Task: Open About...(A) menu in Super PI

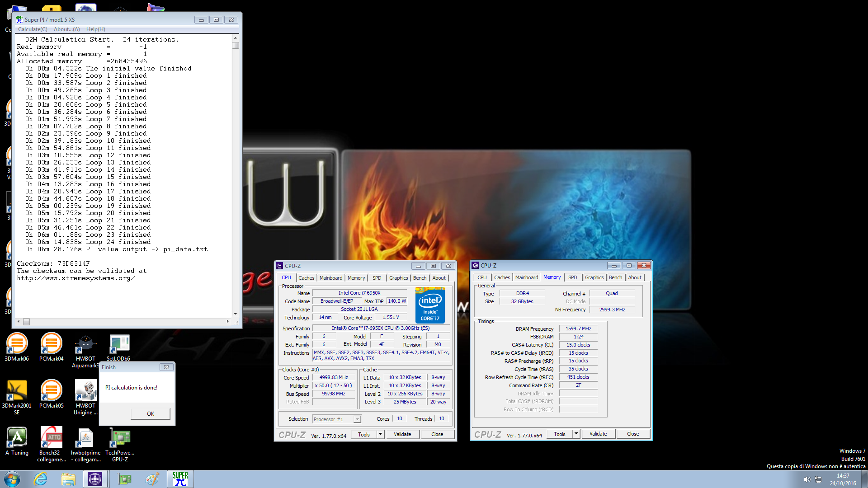Action: tap(67, 29)
